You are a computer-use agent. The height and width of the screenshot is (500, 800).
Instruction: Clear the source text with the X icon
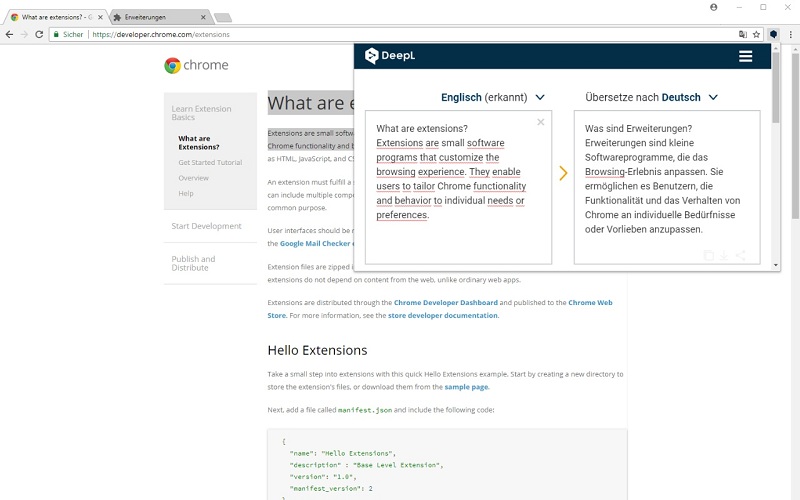[541, 122]
